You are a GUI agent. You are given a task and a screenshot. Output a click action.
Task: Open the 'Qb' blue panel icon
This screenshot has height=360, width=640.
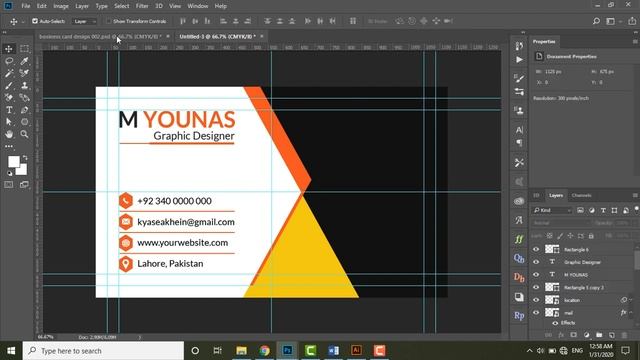pyautogui.click(x=519, y=258)
